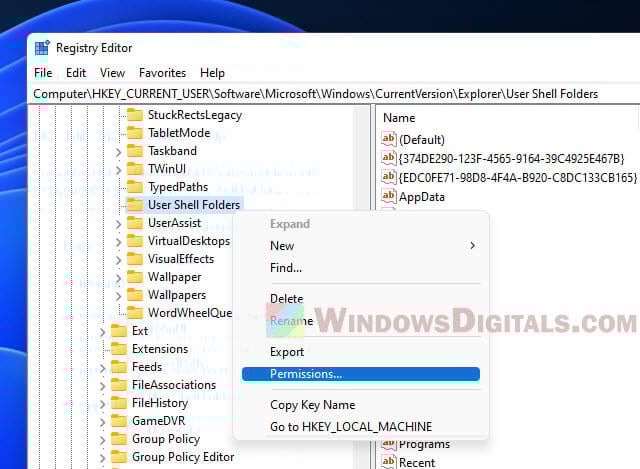Click the AppData string value icon
The image size is (640, 469).
point(389,196)
